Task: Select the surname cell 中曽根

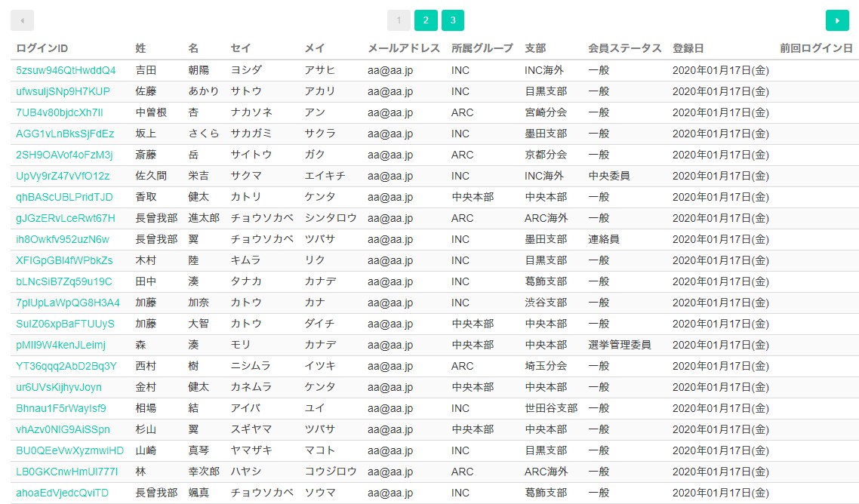Action: coord(151,113)
